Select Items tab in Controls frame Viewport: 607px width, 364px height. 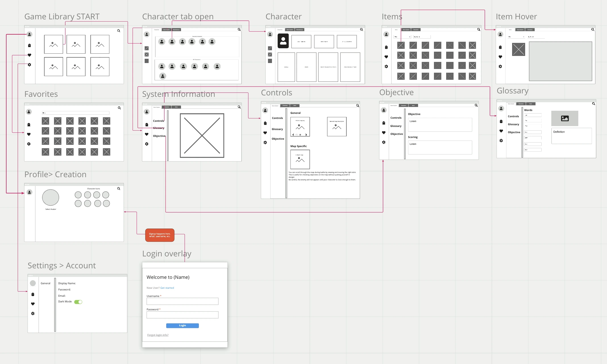coord(295,106)
